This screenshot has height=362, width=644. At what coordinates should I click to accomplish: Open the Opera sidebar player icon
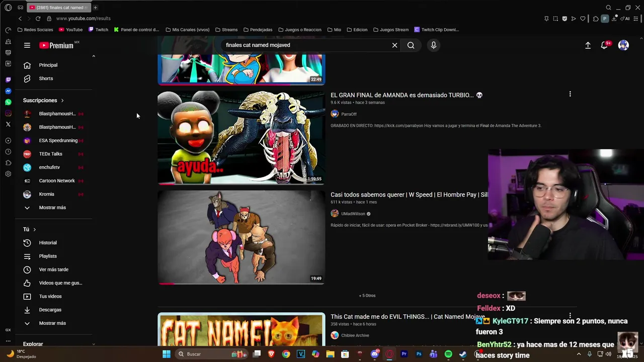(8, 141)
